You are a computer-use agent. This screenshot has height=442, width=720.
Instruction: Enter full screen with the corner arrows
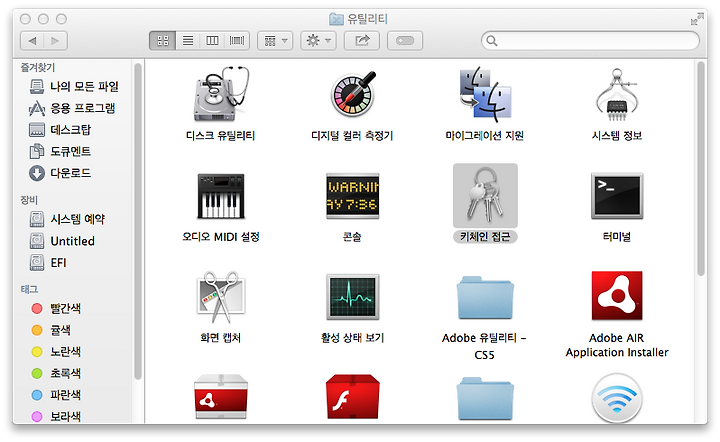point(697,19)
